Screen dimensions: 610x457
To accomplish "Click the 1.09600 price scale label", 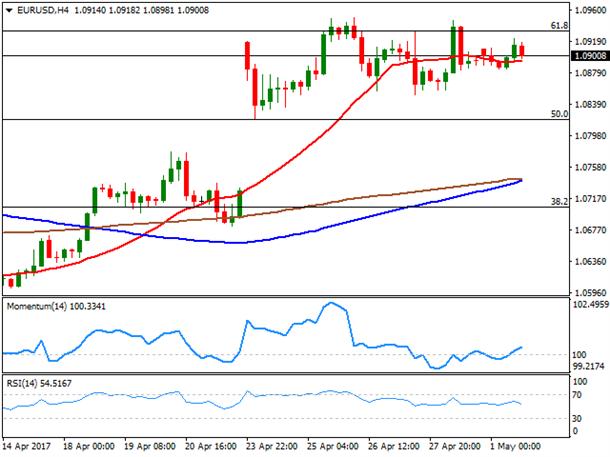I will pos(591,11).
